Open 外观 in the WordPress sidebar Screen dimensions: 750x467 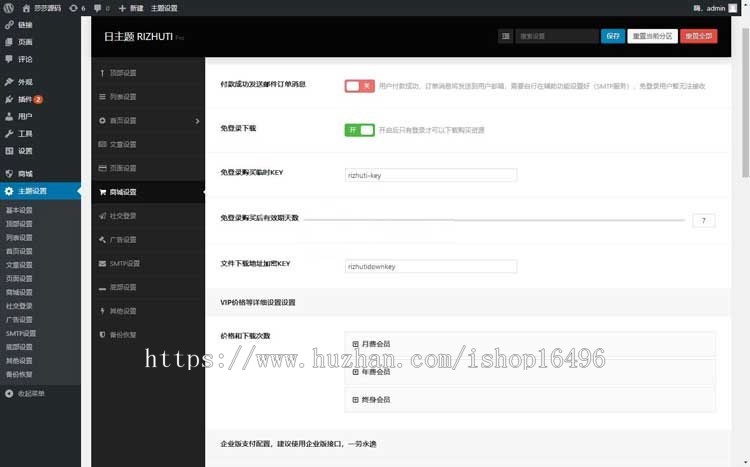tap(40, 82)
